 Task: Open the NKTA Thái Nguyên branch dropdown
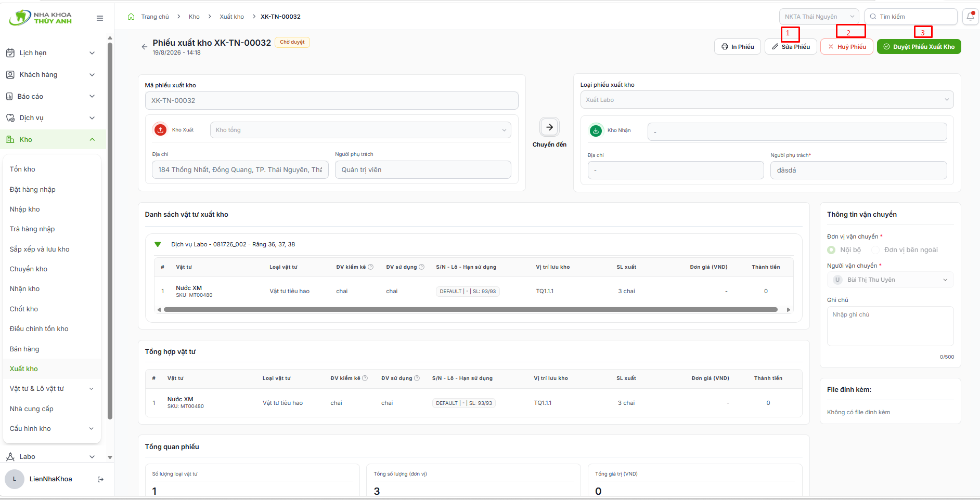(819, 17)
